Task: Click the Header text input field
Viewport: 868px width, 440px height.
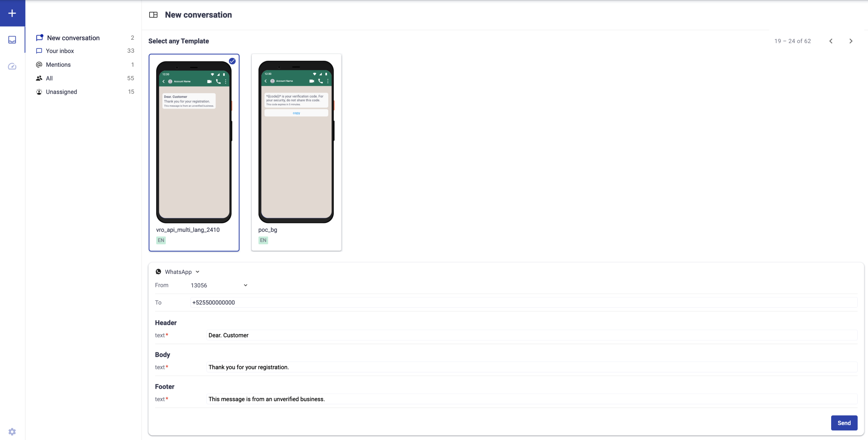Action: [531, 335]
